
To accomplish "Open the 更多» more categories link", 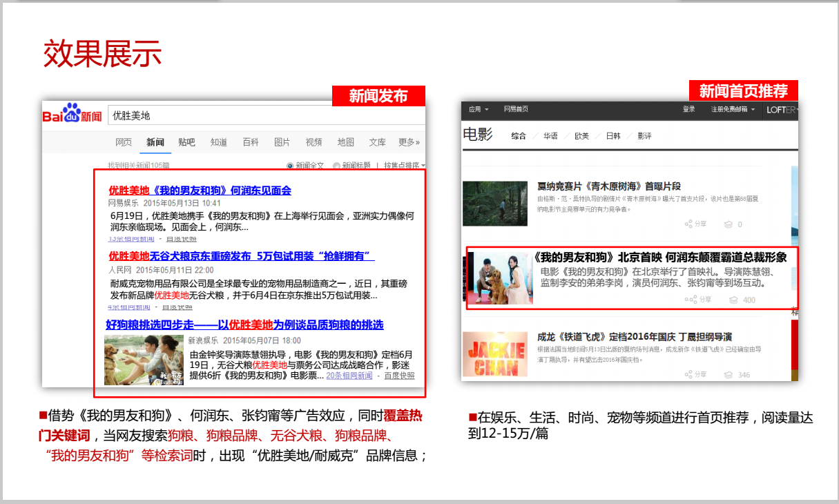I will [409, 142].
